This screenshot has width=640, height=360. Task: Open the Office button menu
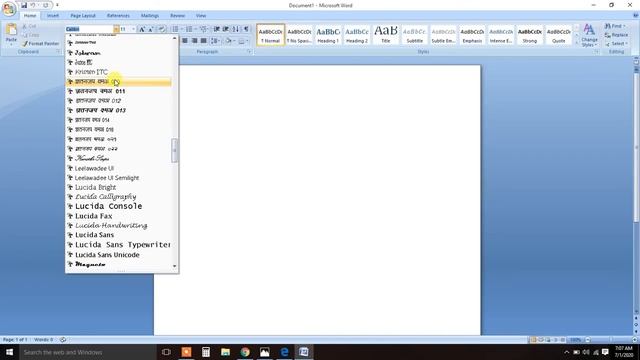(x=9, y=9)
